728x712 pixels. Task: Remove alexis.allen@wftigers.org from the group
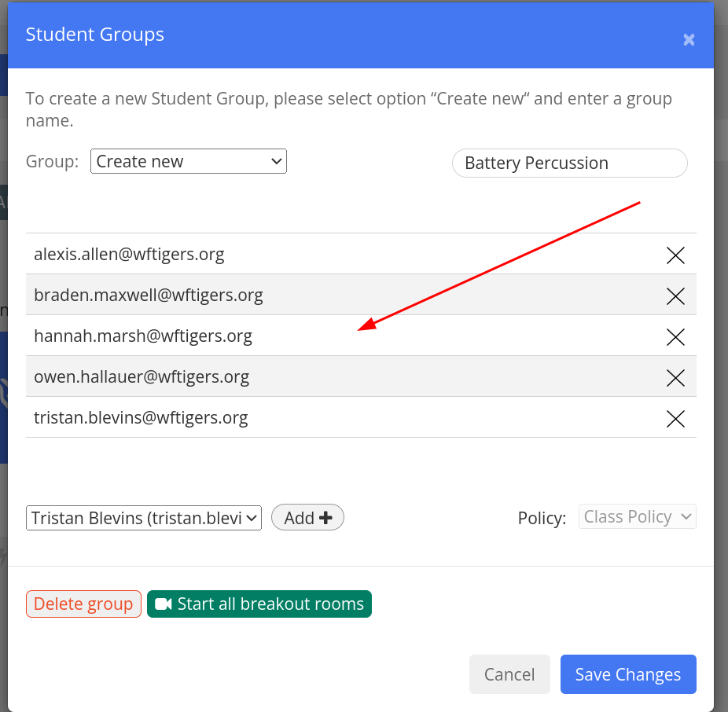(675, 255)
